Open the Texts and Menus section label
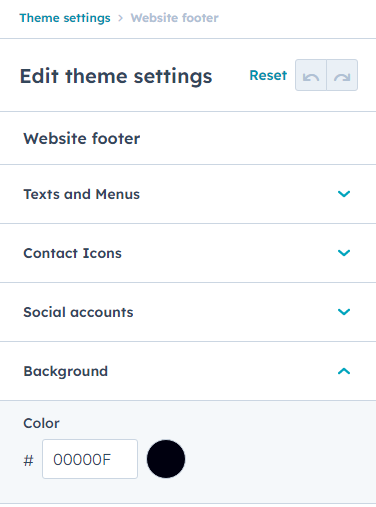This screenshot has width=376, height=507. tap(82, 194)
